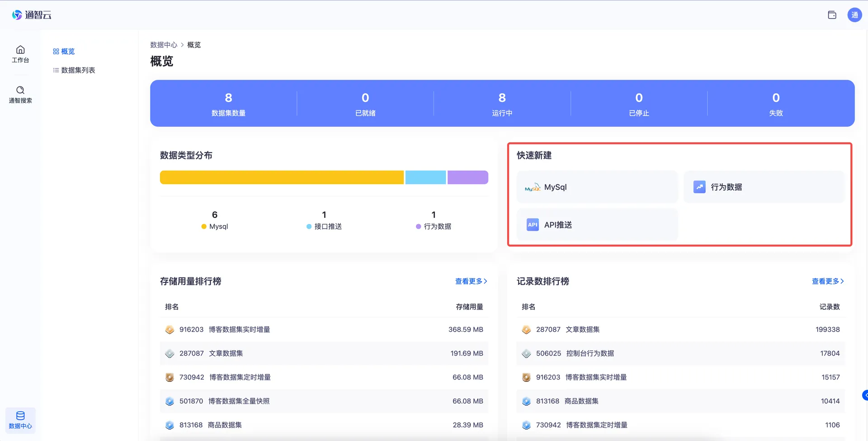Viewport: 868px width, 441px height.
Task: Click 查看更多 in 存储用量排行榜
Action: coord(471,281)
